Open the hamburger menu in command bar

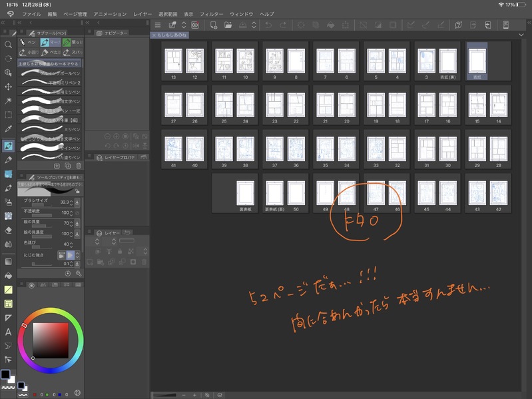(x=158, y=25)
